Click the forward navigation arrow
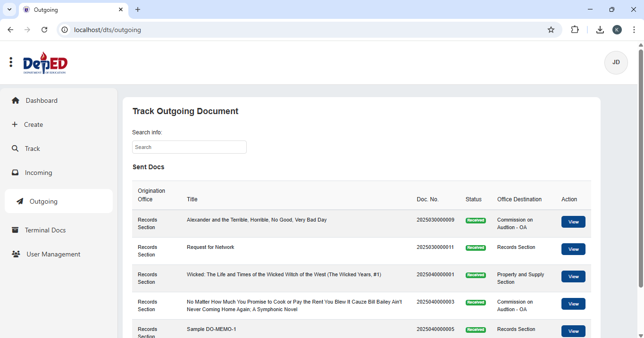Image resolution: width=644 pixels, height=338 pixels. point(27,30)
